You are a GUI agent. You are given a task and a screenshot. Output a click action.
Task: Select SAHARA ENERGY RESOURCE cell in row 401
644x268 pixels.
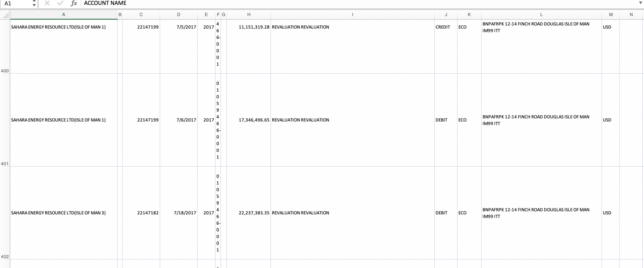64,120
